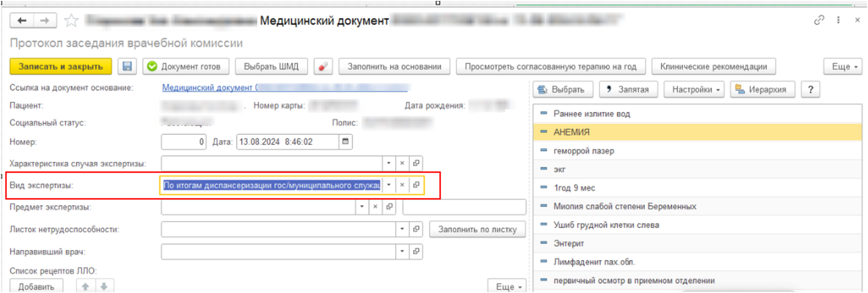
Task: Select the АНЕМИЯ template item
Action: [572, 132]
